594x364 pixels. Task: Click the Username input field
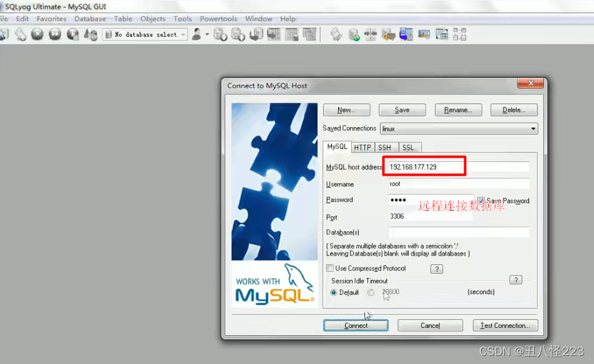click(459, 184)
